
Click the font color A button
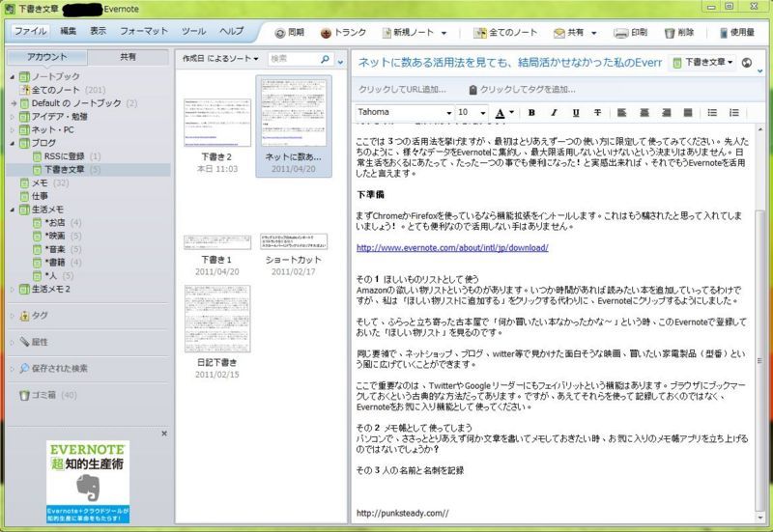pos(500,113)
